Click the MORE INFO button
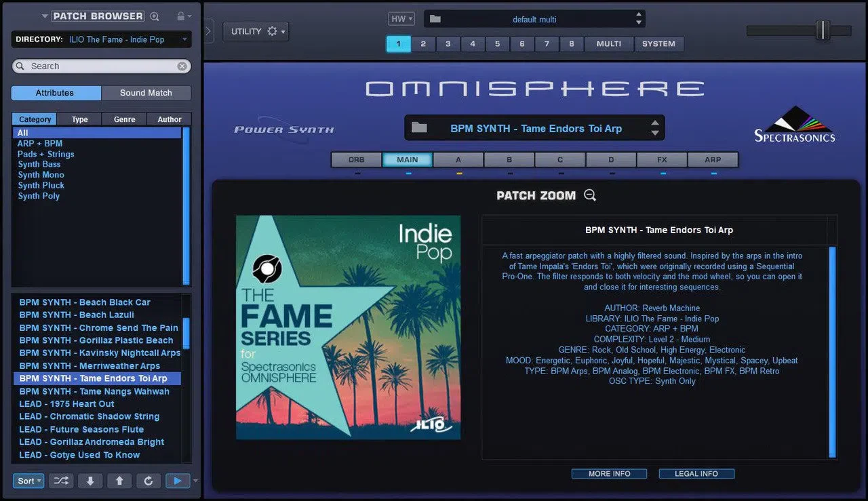Screen dimensions: 868x501 click(609, 474)
